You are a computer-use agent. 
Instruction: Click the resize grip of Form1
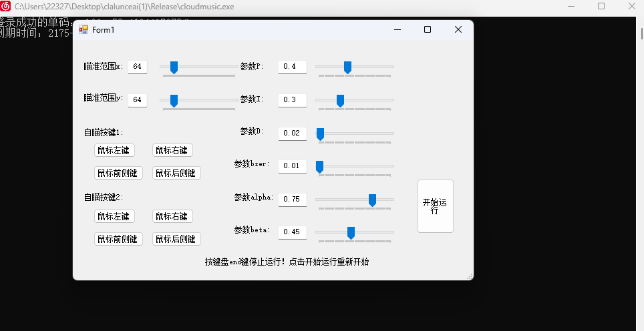(x=470, y=277)
